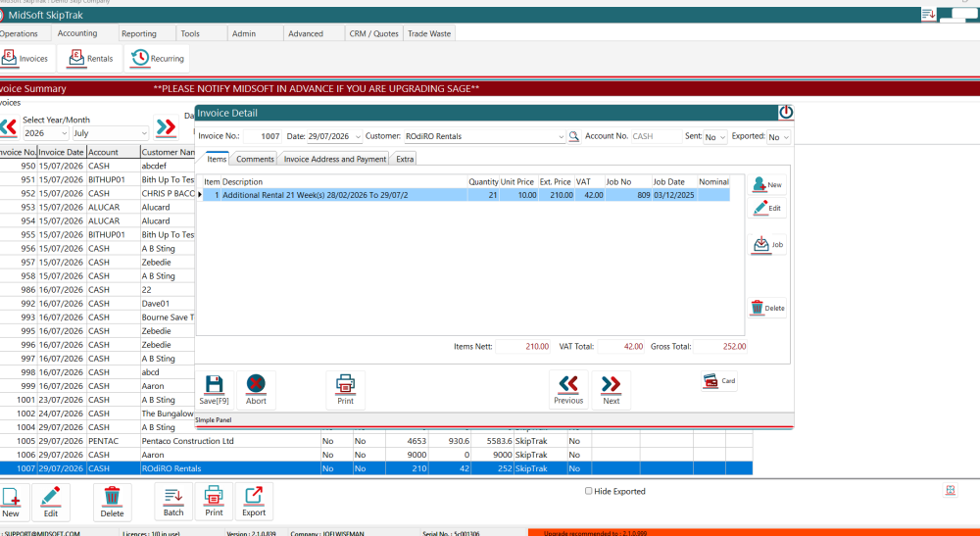The height and width of the screenshot is (536, 980).
Task: Export invoices from bottom toolbar
Action: tap(254, 502)
